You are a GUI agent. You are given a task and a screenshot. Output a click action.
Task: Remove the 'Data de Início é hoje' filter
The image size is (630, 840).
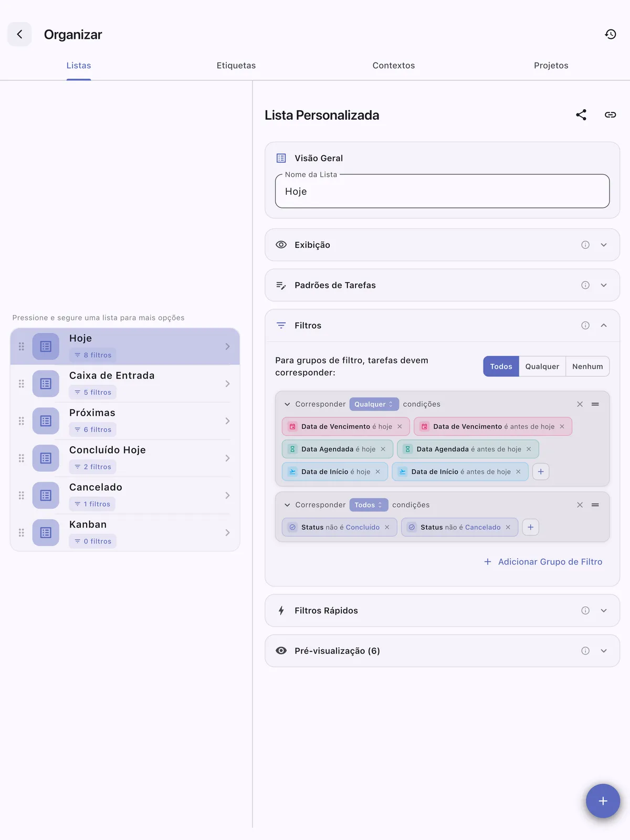pyautogui.click(x=377, y=472)
